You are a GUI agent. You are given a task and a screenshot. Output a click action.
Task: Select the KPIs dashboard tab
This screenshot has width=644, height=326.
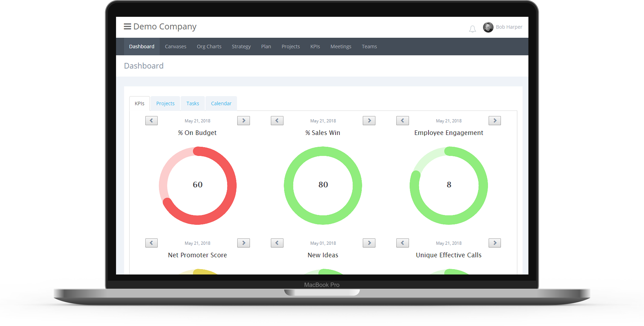tap(140, 103)
